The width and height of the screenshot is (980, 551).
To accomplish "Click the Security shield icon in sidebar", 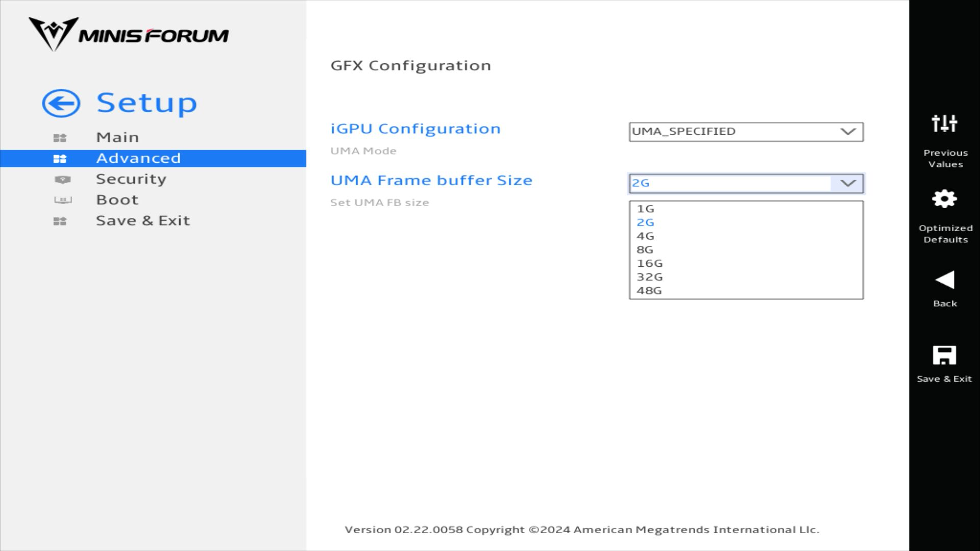I will (x=62, y=180).
